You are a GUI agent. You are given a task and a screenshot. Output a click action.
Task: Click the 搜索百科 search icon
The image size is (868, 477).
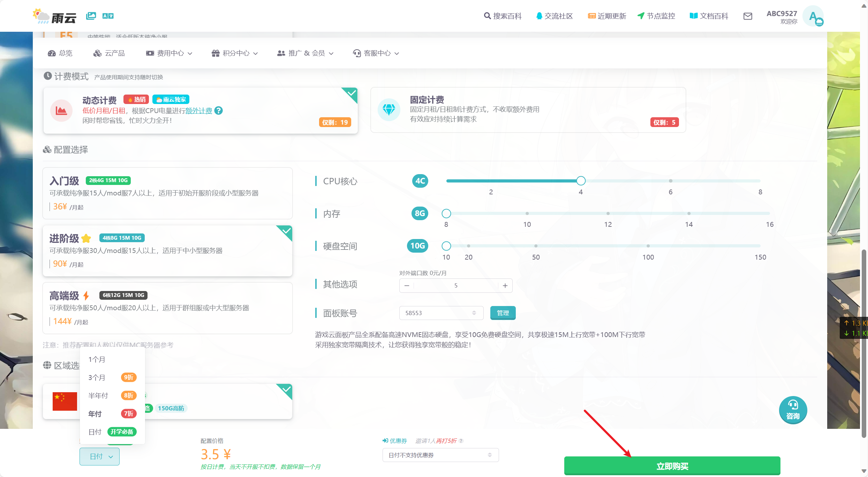click(487, 16)
